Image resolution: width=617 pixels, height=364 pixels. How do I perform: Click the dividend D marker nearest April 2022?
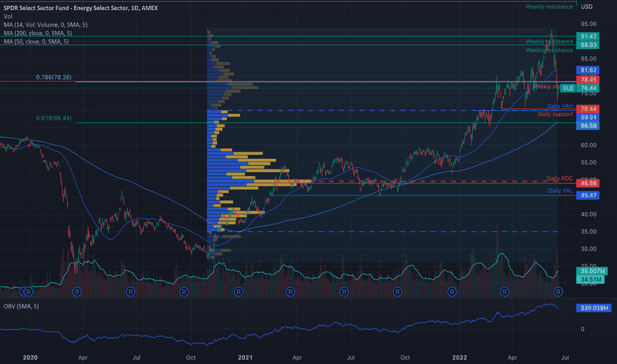click(x=504, y=292)
